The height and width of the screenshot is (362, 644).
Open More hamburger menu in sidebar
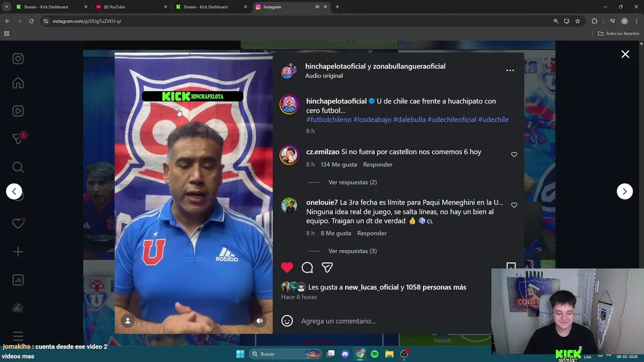click(x=18, y=335)
